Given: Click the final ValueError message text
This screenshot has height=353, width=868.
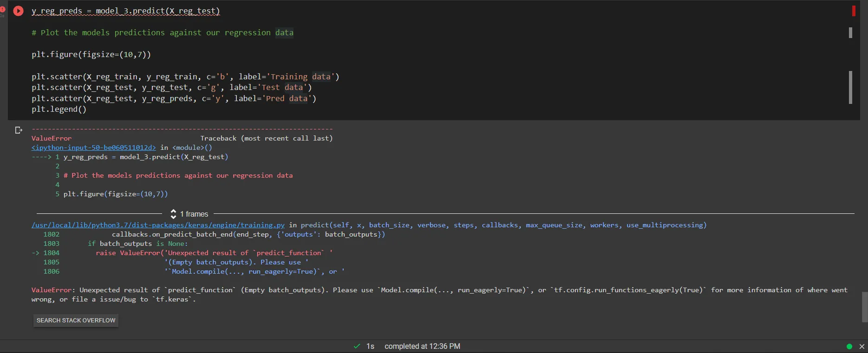Looking at the screenshot, I should pos(439,295).
